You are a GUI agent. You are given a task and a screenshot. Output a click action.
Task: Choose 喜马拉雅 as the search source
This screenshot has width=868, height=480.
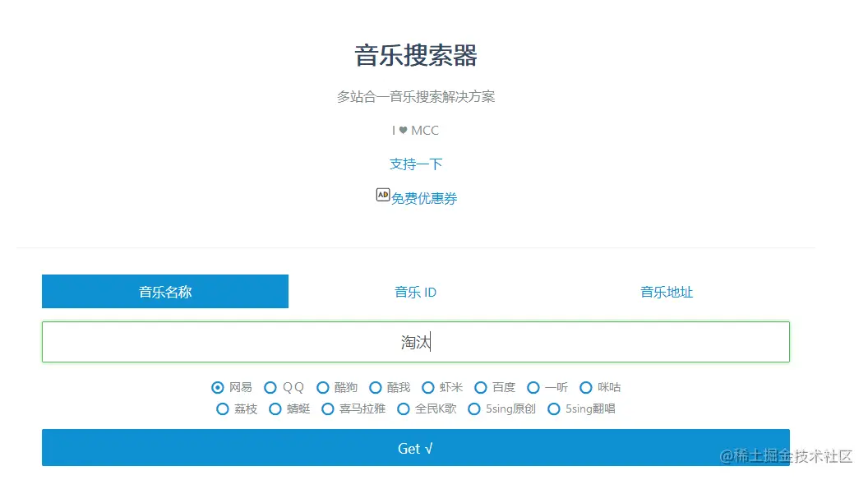(326, 408)
